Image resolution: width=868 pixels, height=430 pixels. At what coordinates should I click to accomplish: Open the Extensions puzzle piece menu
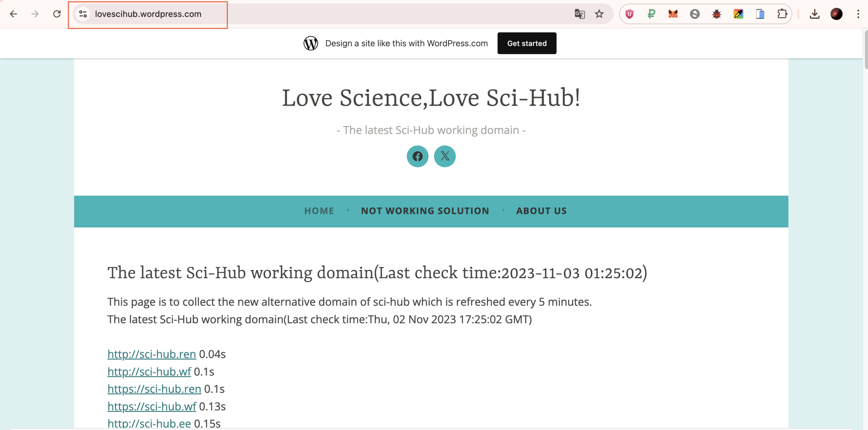[x=782, y=14]
